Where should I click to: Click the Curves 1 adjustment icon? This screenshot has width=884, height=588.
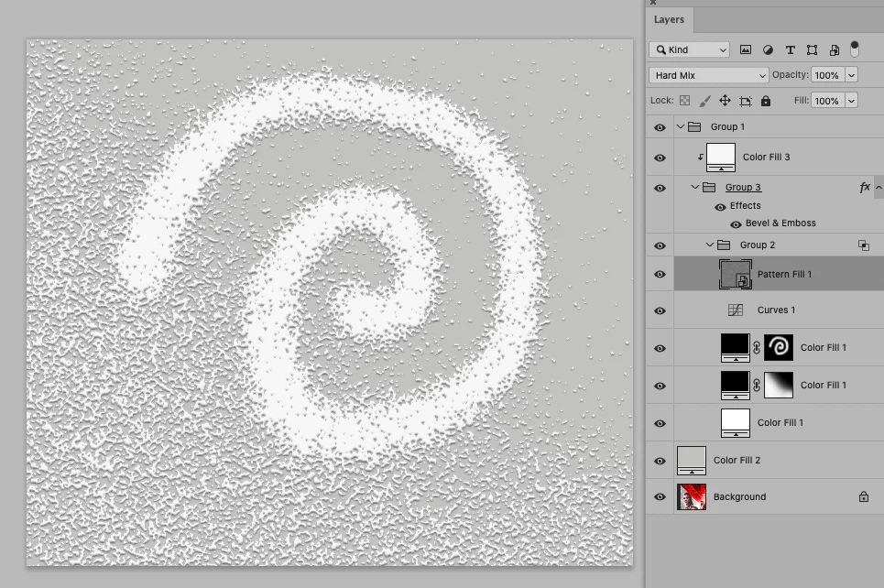[x=736, y=310]
